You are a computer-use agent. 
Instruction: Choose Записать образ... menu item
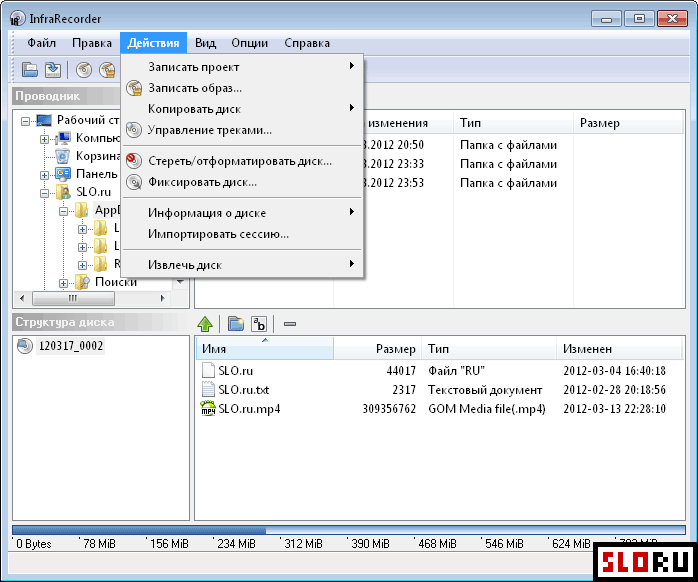click(243, 88)
